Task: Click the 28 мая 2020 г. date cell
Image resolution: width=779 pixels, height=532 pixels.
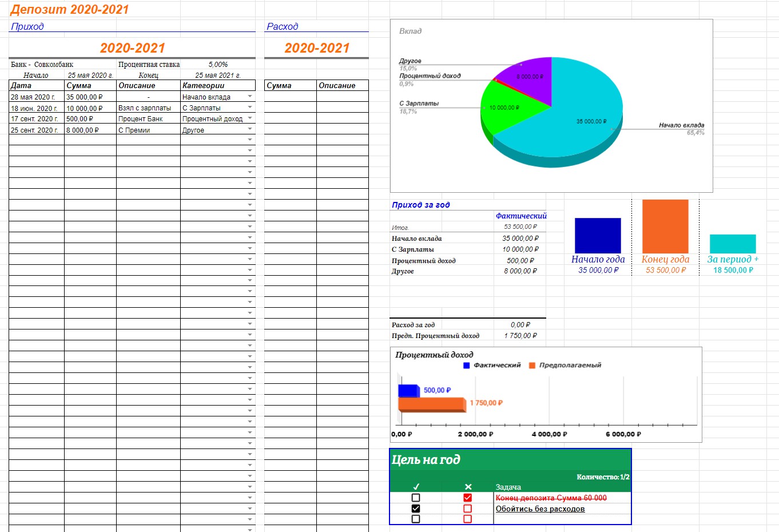Action: coord(37,97)
